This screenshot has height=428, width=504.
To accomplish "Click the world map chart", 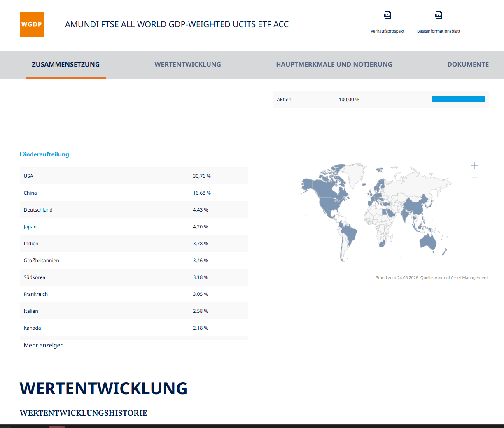I will (x=375, y=212).
